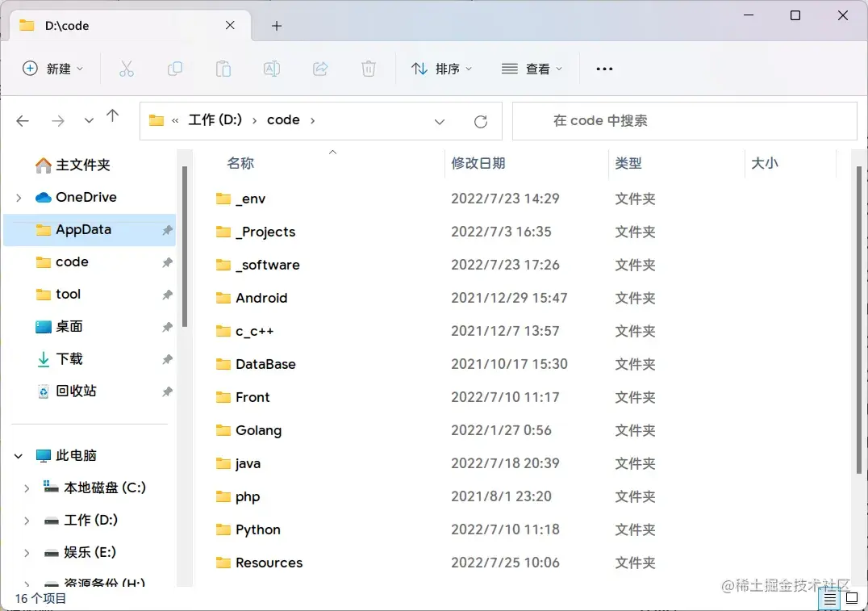Select 此电脑 in navigation pane
Screen dimensions: 868x611
(x=66, y=456)
